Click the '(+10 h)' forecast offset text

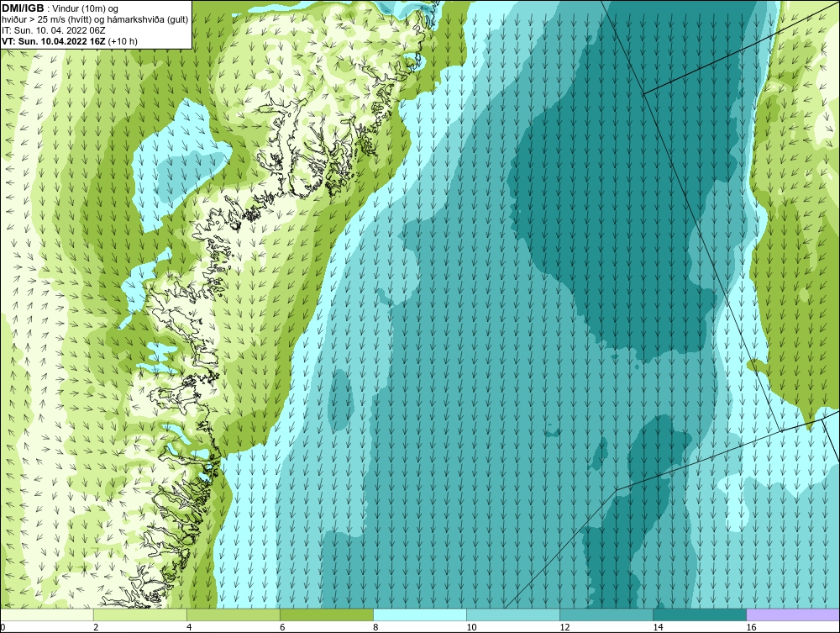123,41
